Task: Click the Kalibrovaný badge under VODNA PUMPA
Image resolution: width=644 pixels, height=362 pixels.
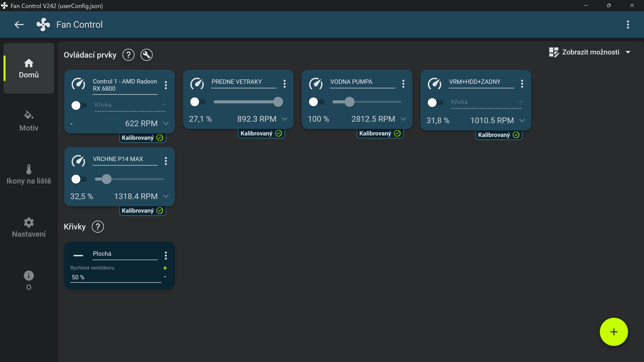Action: pos(380,133)
